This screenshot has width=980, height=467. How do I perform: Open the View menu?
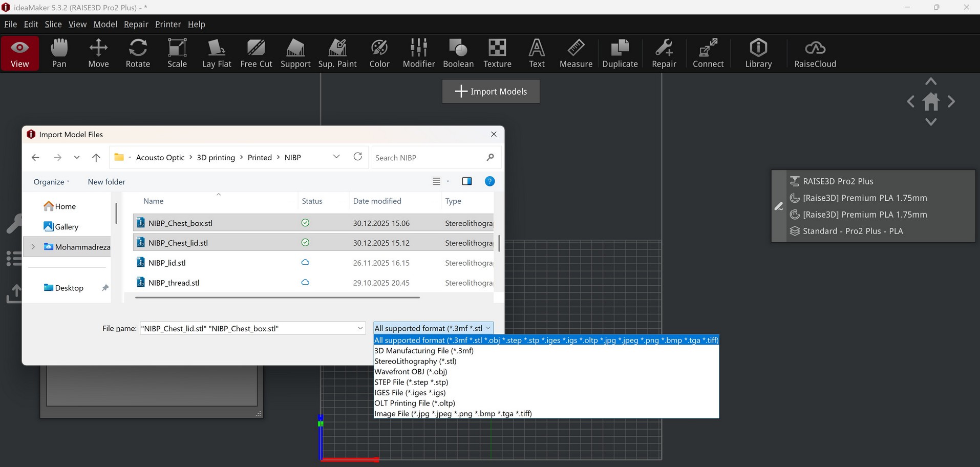click(x=78, y=24)
